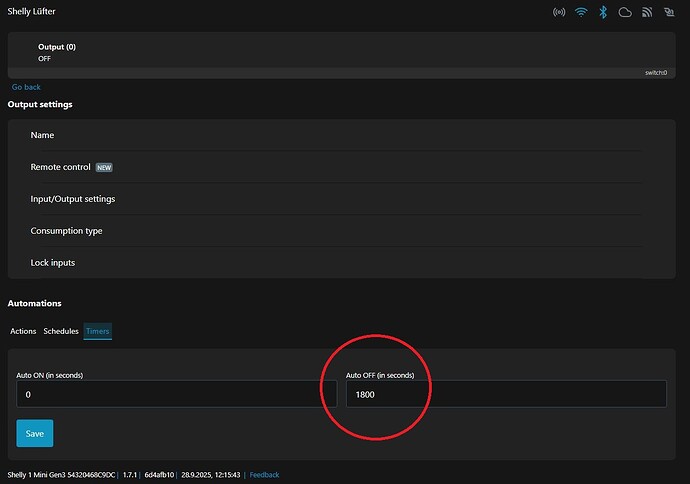This screenshot has width=690, height=484.
Task: Open the Feedback link in footer
Action: coord(264,475)
